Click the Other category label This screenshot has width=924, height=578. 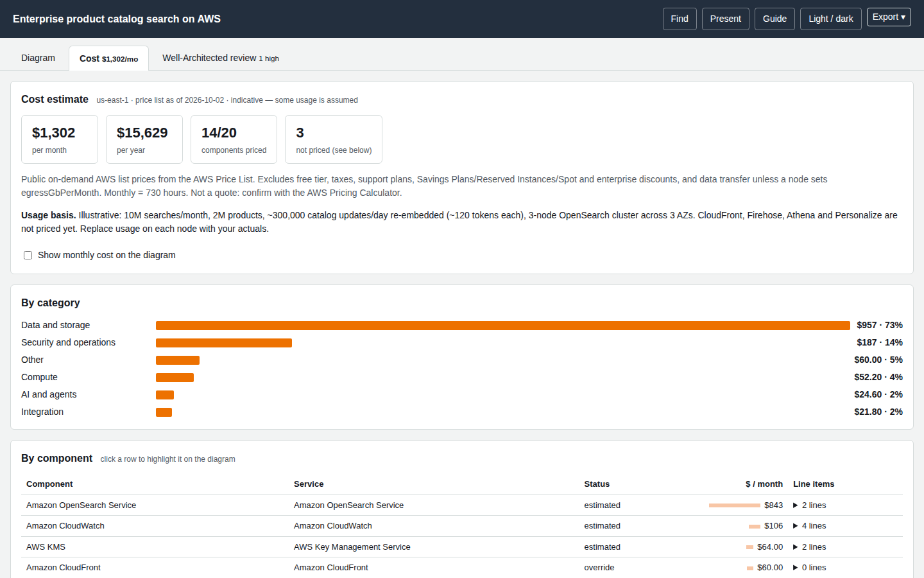coord(33,360)
